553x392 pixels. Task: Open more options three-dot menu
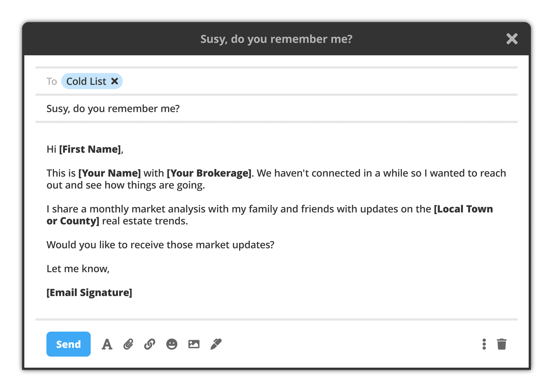pos(484,344)
